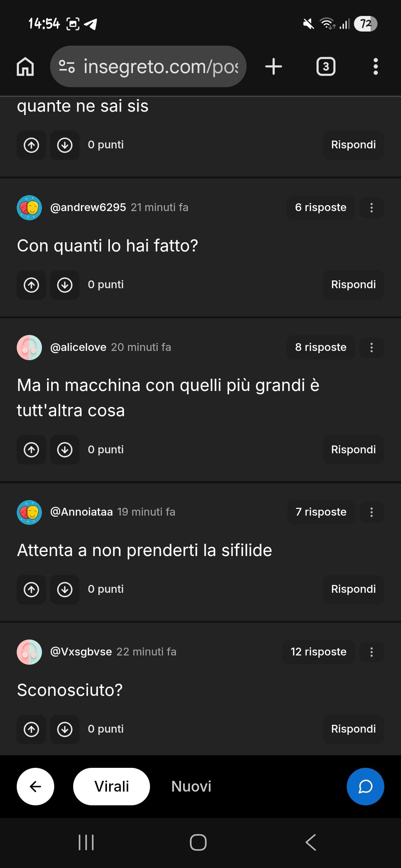Tap the blue chat bubble button
Viewport: 401px width, 868px height.
point(365,786)
